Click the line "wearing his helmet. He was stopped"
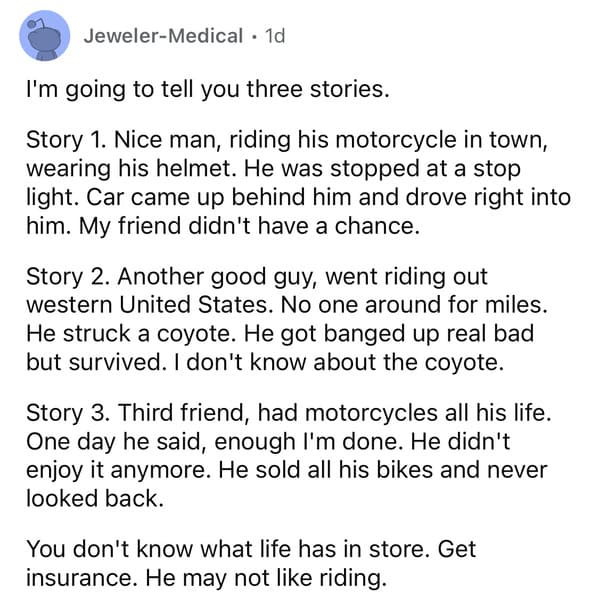599x597 pixels. click(273, 168)
